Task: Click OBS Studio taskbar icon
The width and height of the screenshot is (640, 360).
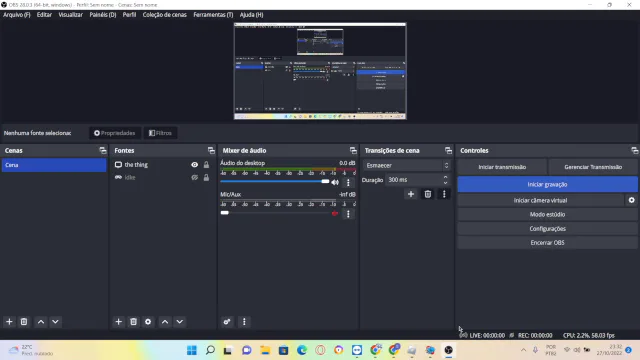Action: [x=449, y=350]
